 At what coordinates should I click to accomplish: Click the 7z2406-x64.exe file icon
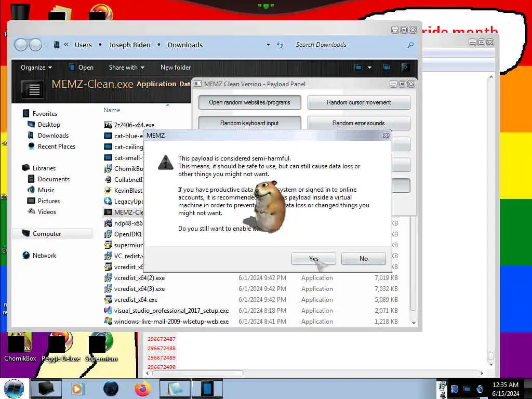tap(108, 125)
